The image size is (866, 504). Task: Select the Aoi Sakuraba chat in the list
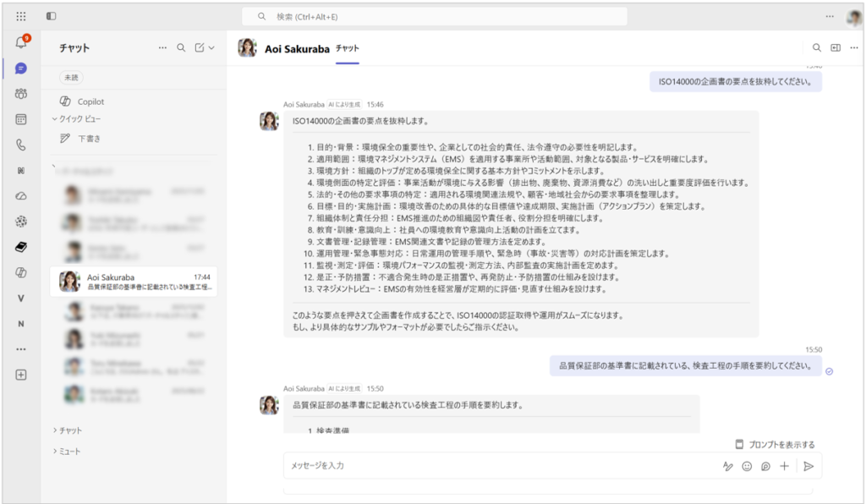134,282
